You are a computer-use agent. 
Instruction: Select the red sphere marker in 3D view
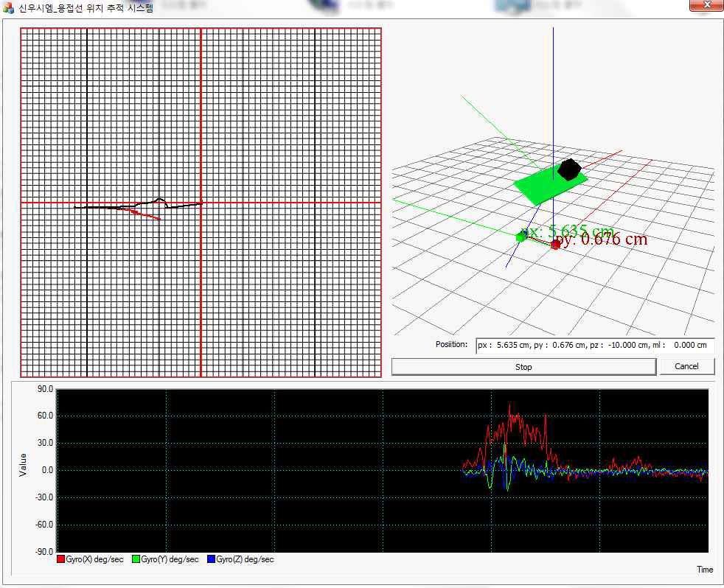555,245
